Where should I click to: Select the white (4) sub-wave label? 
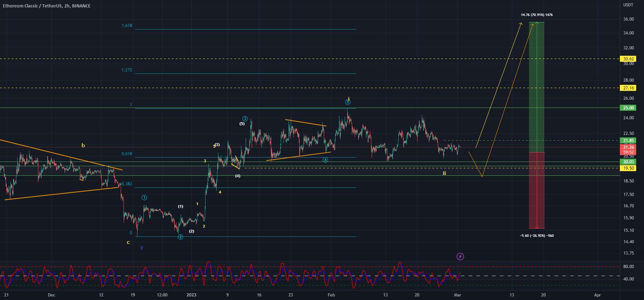tap(238, 176)
